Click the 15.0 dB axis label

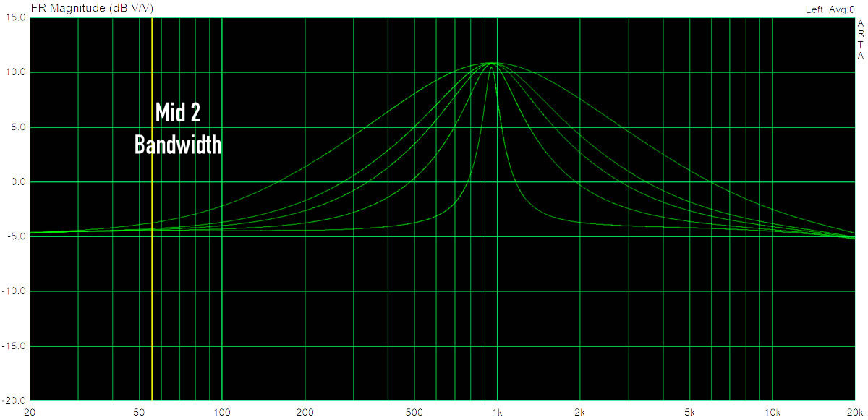point(17,18)
